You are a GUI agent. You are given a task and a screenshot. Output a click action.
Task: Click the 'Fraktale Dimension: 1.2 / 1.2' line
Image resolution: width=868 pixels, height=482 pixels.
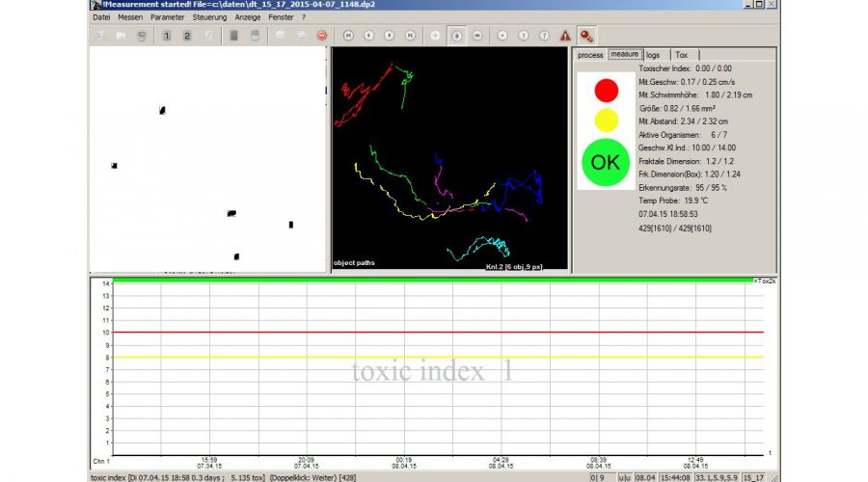[x=686, y=162]
